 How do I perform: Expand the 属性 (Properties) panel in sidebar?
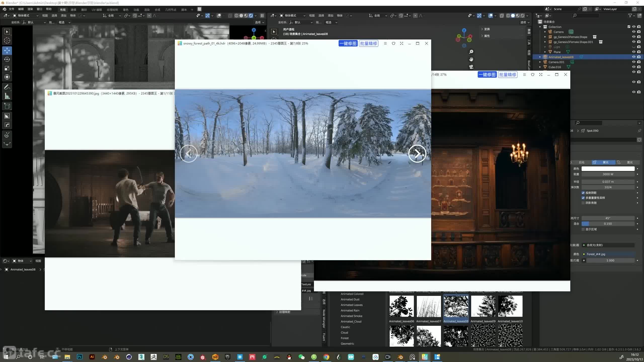(x=486, y=36)
